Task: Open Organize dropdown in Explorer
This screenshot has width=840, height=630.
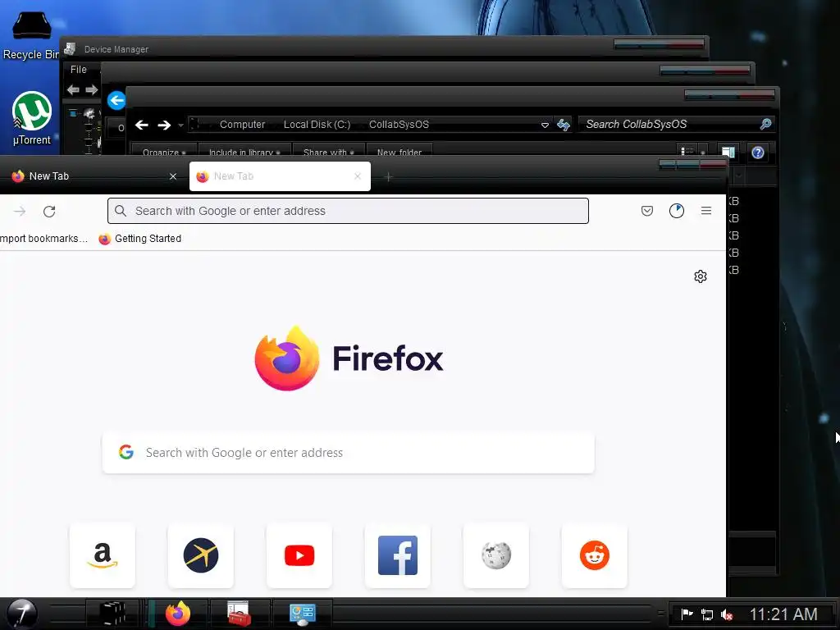Action: pyautogui.click(x=164, y=152)
